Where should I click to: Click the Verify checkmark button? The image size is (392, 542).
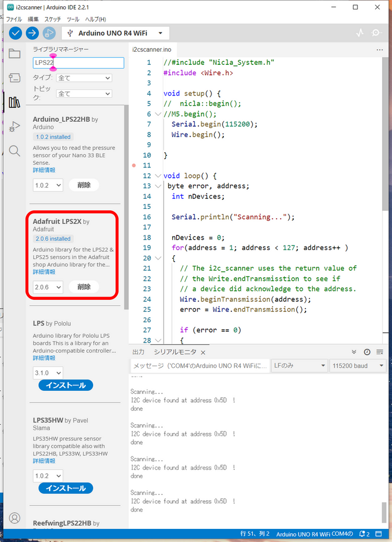point(15,33)
